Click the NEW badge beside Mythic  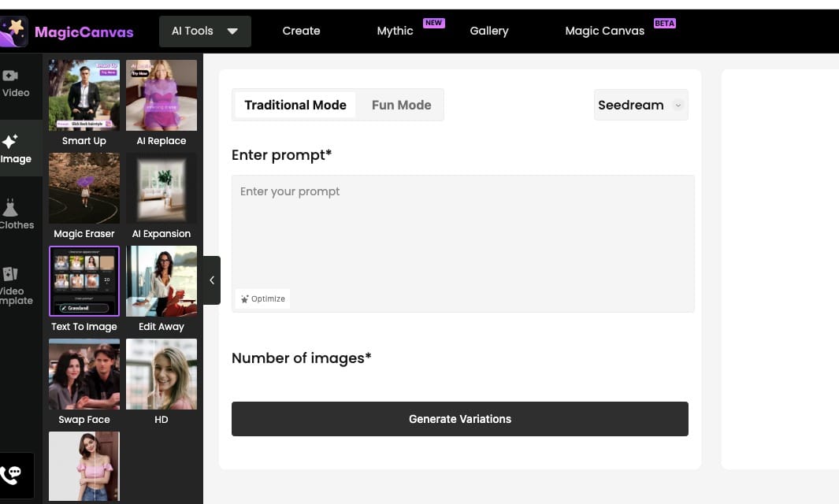(433, 23)
